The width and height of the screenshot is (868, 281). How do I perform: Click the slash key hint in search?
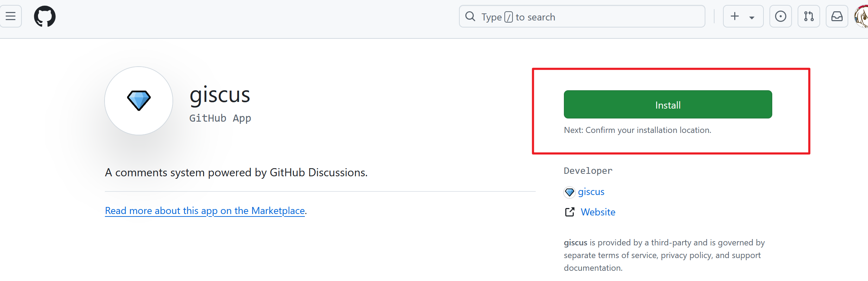(x=509, y=17)
